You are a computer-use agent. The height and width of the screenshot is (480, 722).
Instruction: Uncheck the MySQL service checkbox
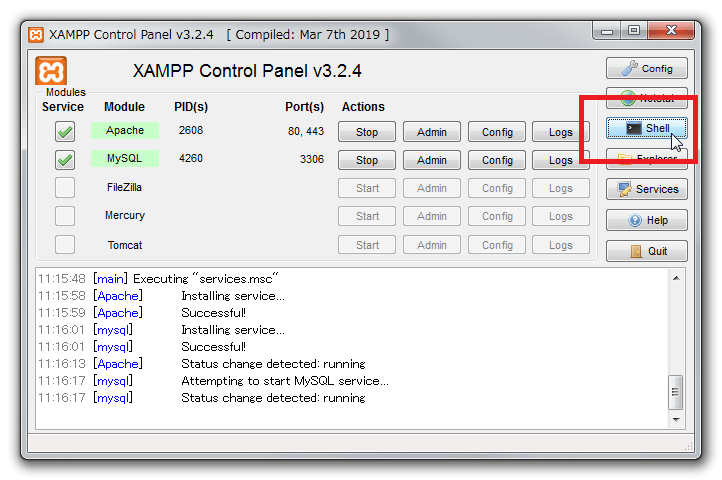pyautogui.click(x=65, y=160)
